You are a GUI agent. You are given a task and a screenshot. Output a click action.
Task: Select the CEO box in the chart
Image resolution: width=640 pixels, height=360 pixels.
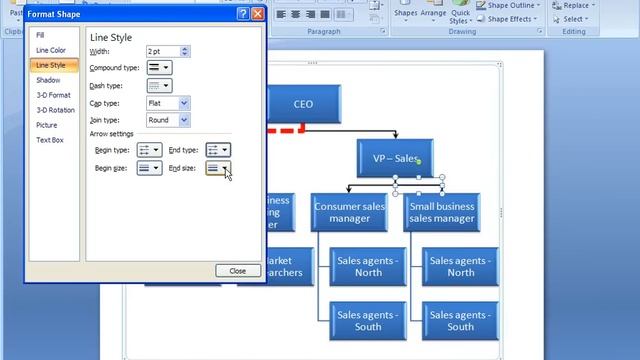303,104
